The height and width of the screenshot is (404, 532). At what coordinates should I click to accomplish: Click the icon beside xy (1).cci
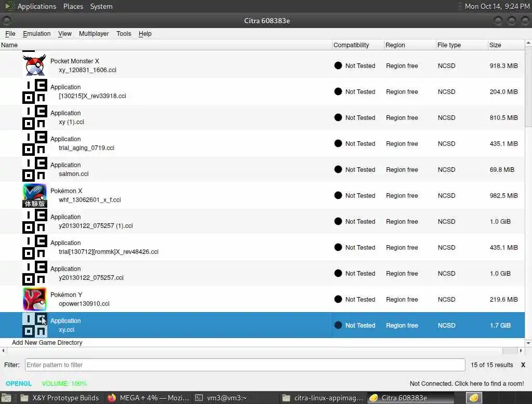tap(35, 117)
